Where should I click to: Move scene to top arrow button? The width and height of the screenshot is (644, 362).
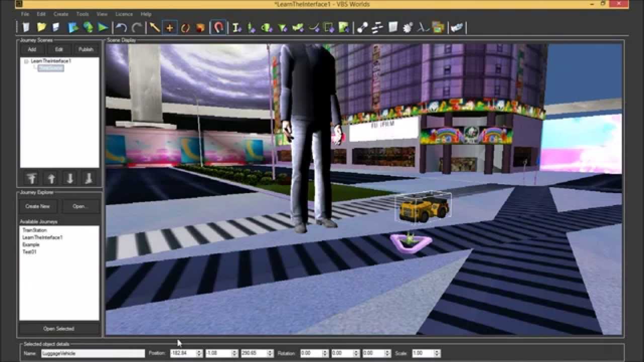coord(32,178)
